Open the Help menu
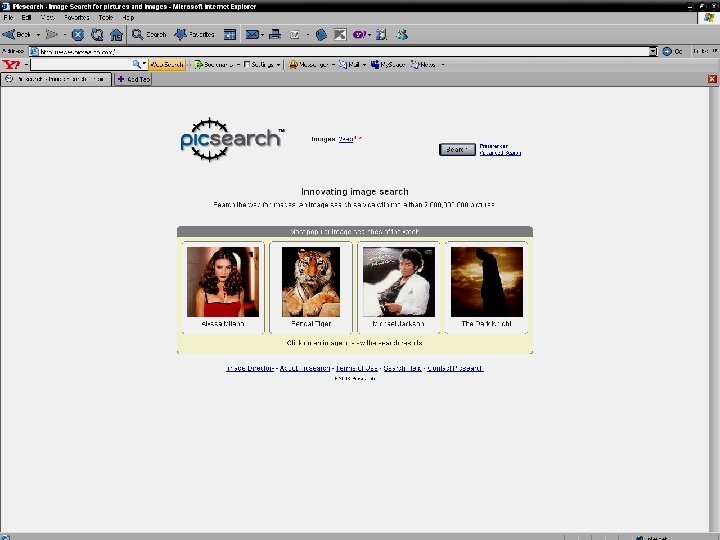This screenshot has height=540, width=720. (x=128, y=17)
